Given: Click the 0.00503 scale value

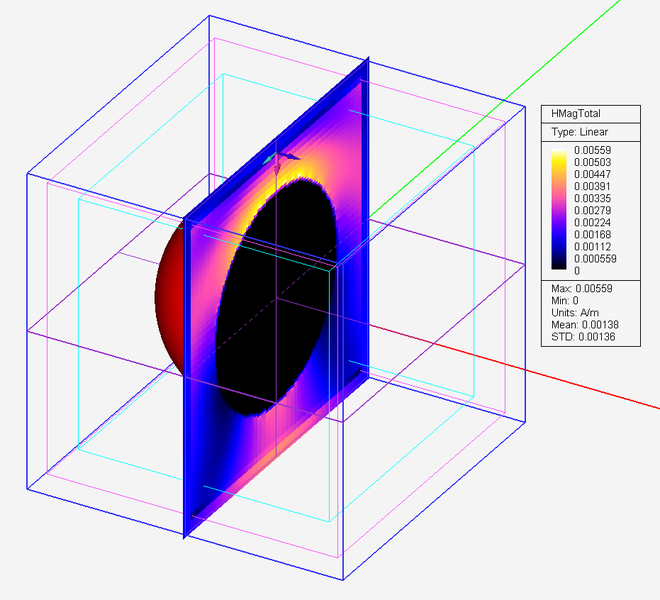Looking at the screenshot, I should click(592, 163).
